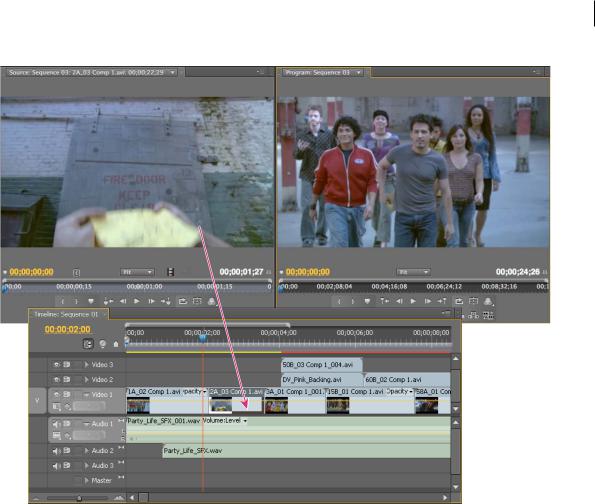
Task: Go to previous edit point in Program monitor
Action: 384,301
